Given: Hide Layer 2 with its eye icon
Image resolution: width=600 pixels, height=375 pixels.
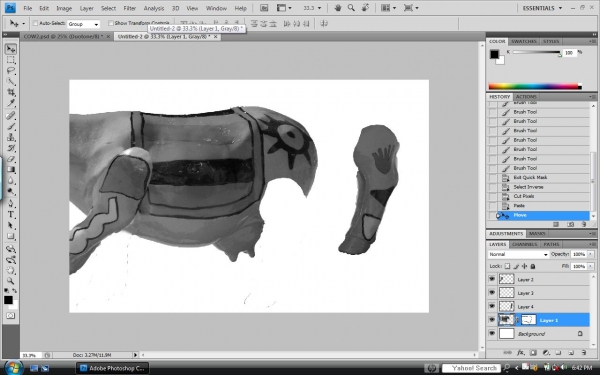Looking at the screenshot, I should pos(492,279).
